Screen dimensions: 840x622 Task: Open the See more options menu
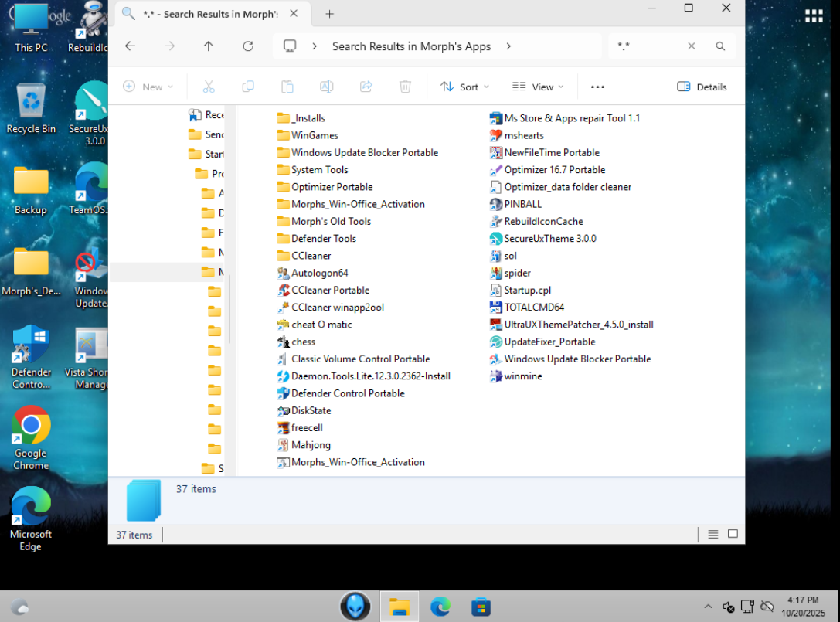(x=597, y=87)
